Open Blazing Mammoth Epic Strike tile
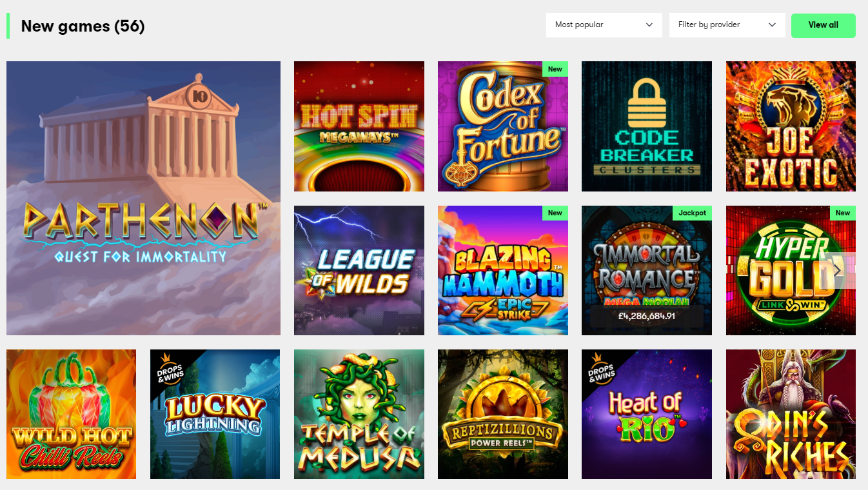Image resolution: width=868 pixels, height=490 pixels. pos(503,270)
